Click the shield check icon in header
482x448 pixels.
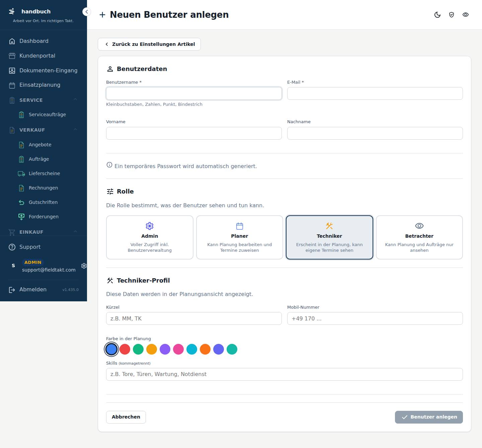[452, 15]
